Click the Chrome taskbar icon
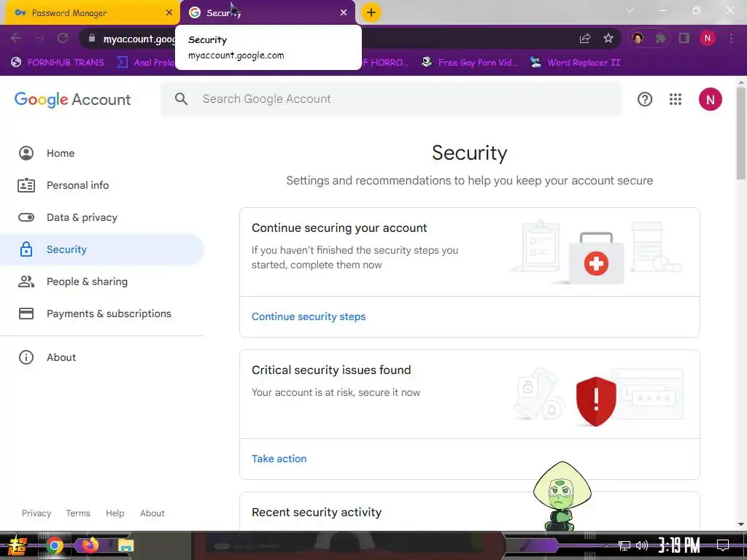 click(x=54, y=545)
